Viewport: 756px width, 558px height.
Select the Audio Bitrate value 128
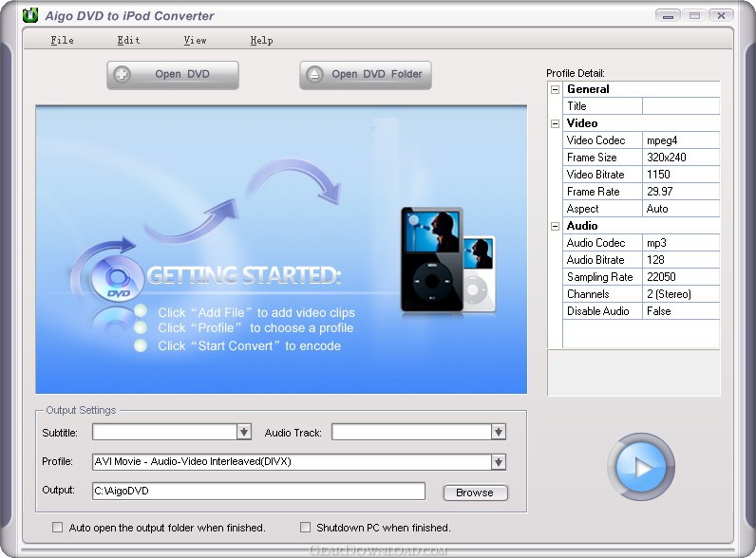(681, 260)
